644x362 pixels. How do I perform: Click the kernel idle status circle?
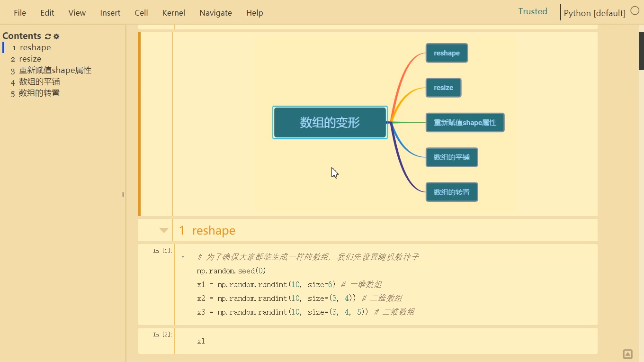[x=635, y=11]
